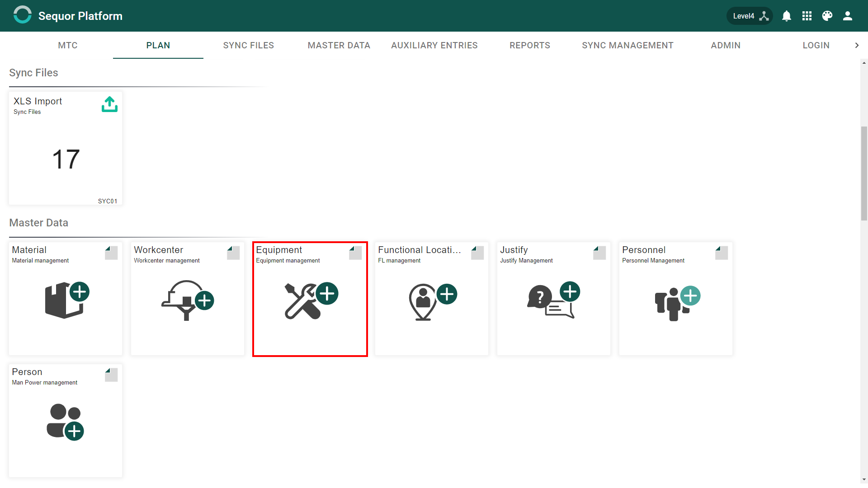This screenshot has height=488, width=868.
Task: Click the 'Man Power management' subtitle
Action: point(45,383)
